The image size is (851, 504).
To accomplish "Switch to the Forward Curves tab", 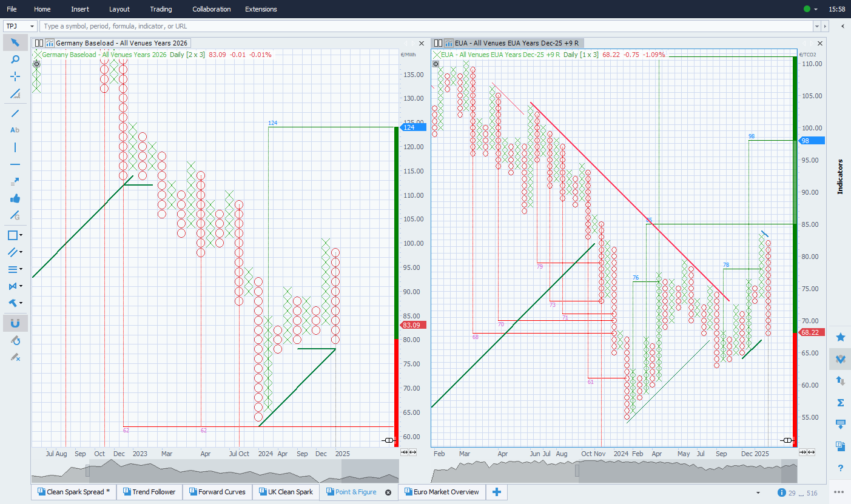I will tap(217, 492).
